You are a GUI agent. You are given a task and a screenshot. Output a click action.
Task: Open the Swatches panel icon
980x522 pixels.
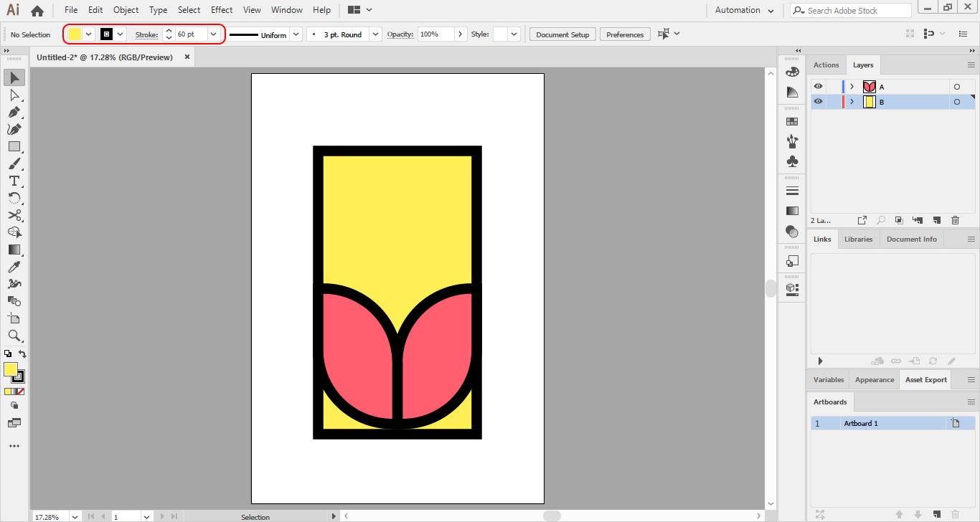pyautogui.click(x=792, y=122)
